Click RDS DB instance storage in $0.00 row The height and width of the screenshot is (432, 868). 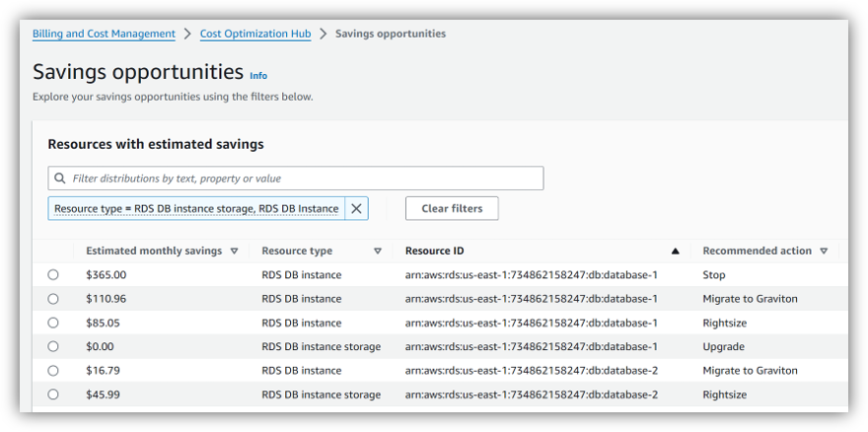coord(322,346)
